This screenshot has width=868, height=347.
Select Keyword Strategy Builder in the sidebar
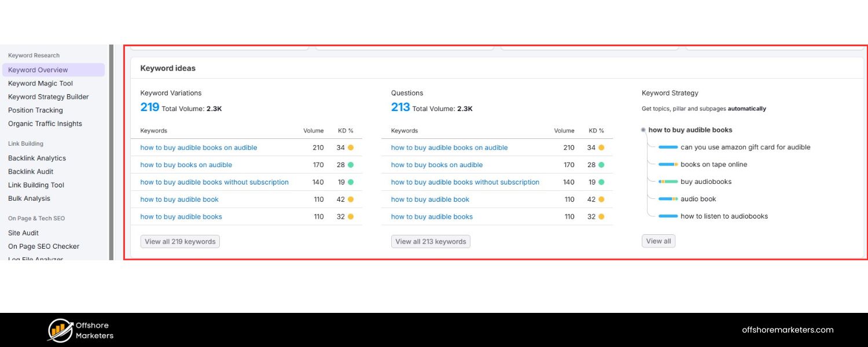click(x=49, y=97)
